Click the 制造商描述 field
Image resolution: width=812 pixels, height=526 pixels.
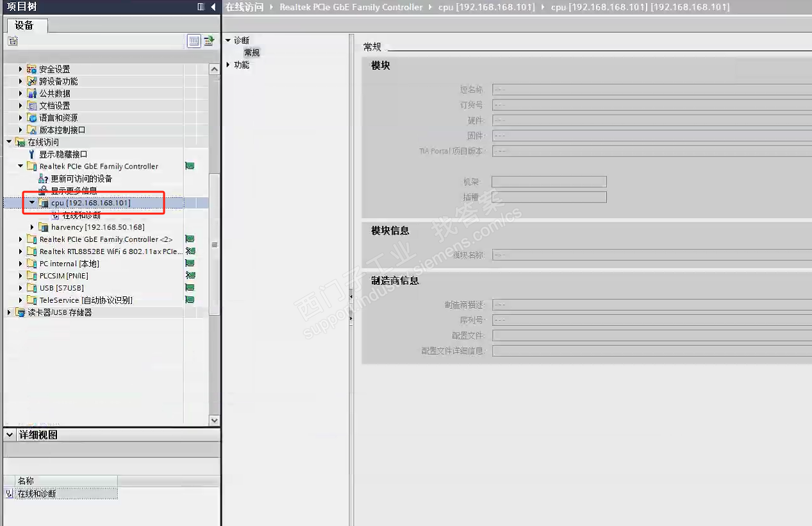point(652,305)
